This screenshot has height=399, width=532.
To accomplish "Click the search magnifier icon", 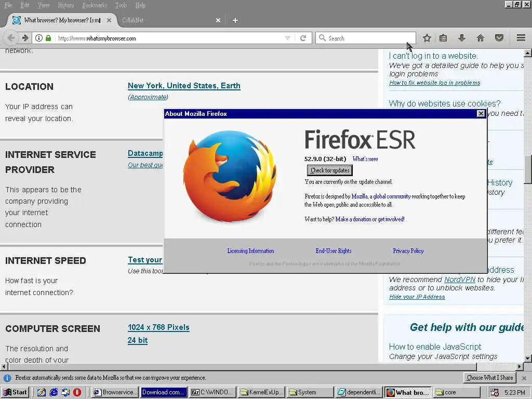I will click(322, 38).
